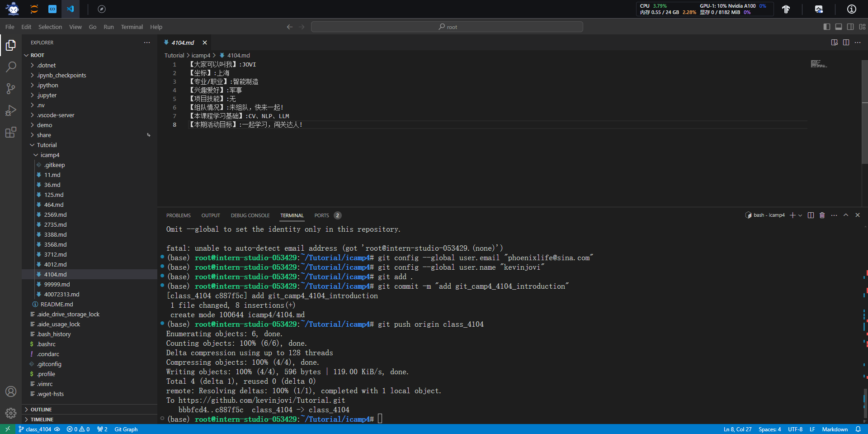Click the command center search box

click(447, 27)
